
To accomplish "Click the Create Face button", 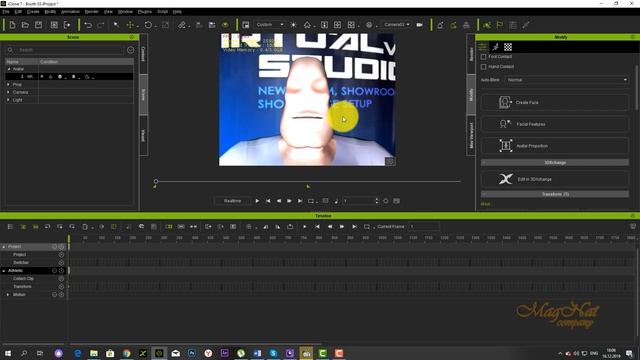I will pos(555,102).
